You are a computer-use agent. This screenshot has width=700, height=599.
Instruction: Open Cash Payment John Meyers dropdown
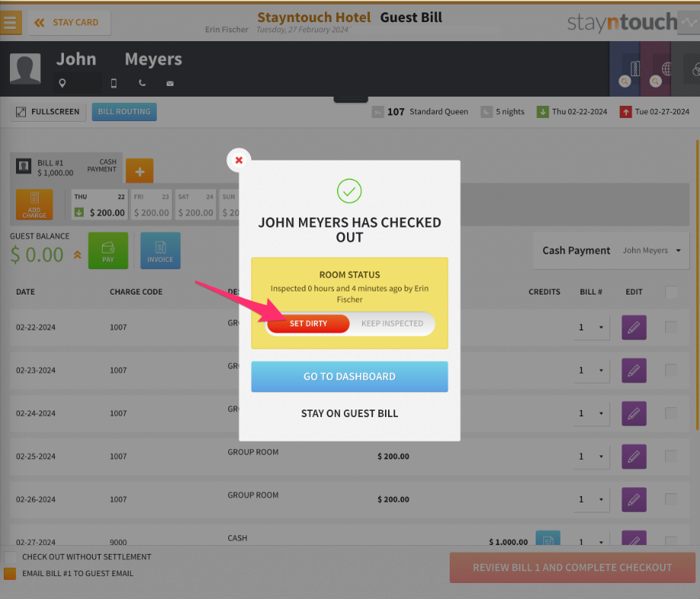(x=611, y=250)
